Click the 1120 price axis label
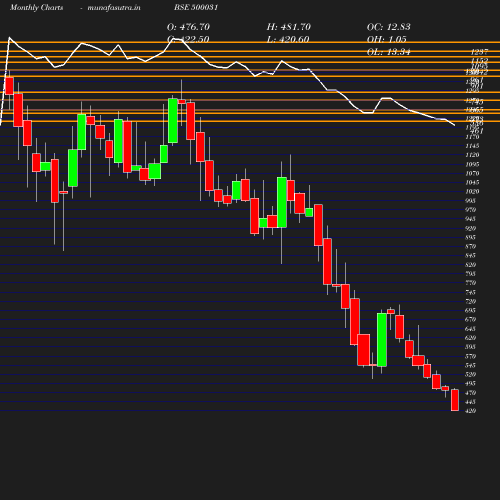Viewport: 500px width, 500px height. pyautogui.click(x=472, y=155)
